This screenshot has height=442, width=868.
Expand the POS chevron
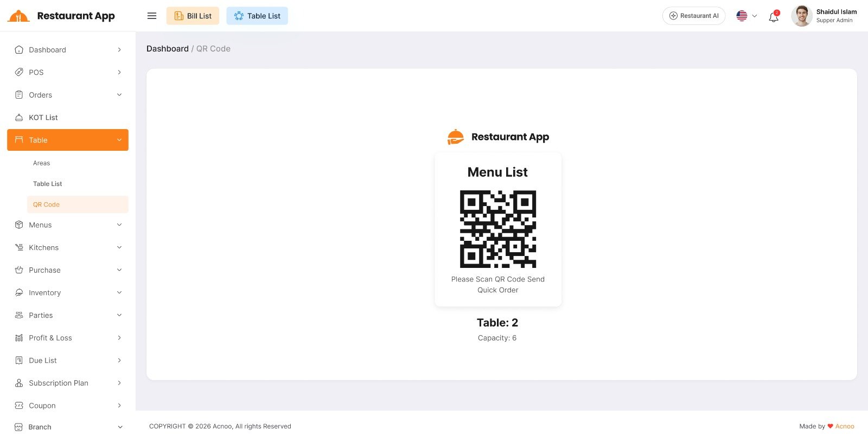[x=119, y=72]
